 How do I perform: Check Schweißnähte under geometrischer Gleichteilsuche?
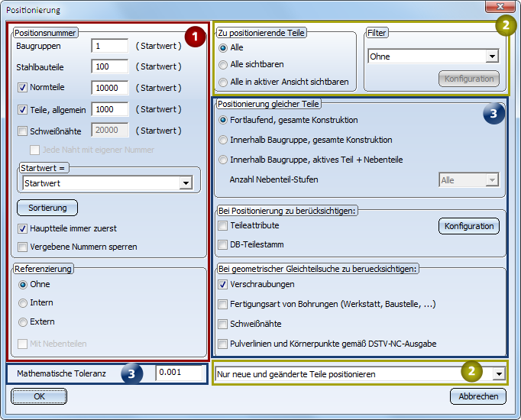click(x=222, y=324)
